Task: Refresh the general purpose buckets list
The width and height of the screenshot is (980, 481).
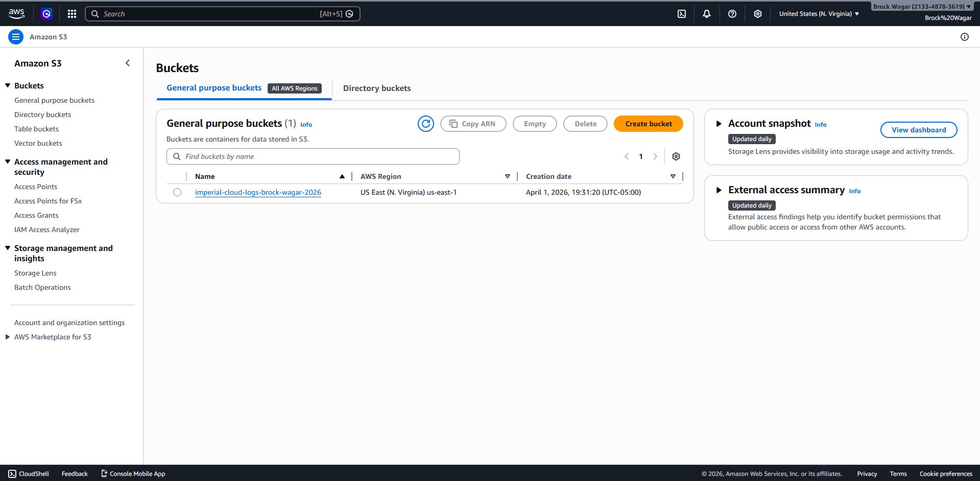Action: pyautogui.click(x=426, y=124)
